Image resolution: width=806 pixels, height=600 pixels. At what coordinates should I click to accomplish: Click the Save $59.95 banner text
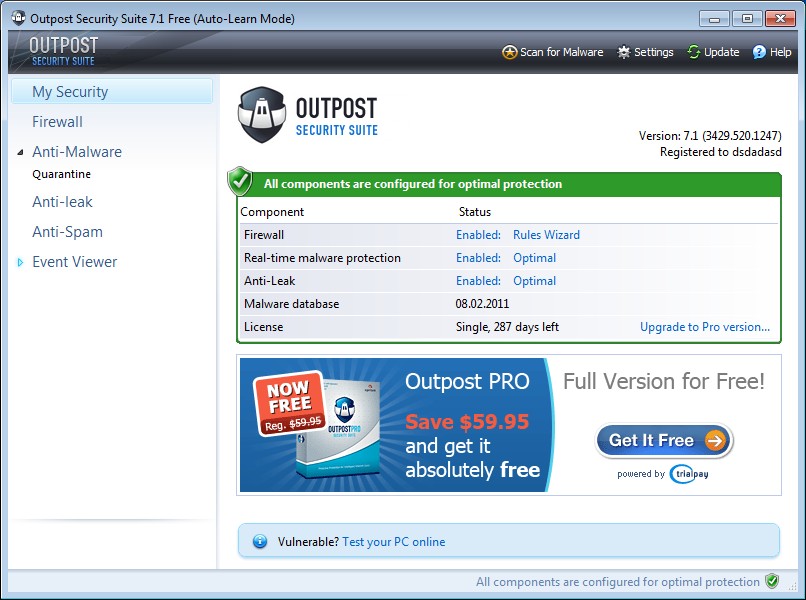coord(467,422)
